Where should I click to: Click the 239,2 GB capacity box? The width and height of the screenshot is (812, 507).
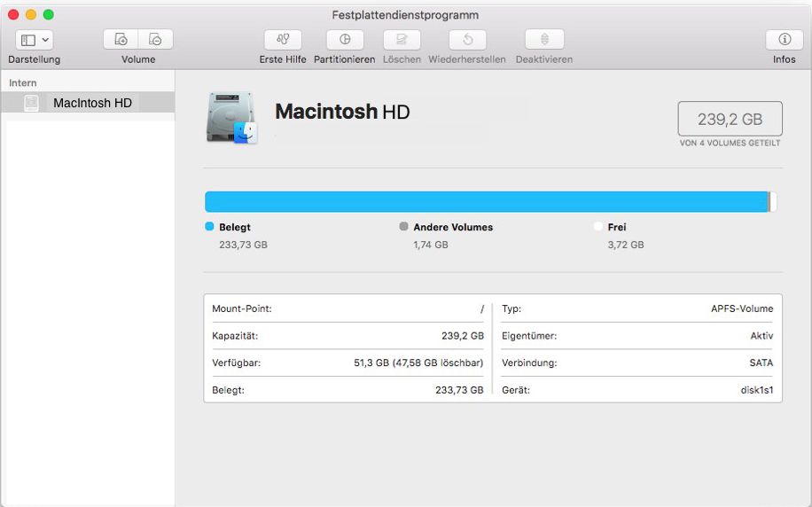pyautogui.click(x=730, y=120)
